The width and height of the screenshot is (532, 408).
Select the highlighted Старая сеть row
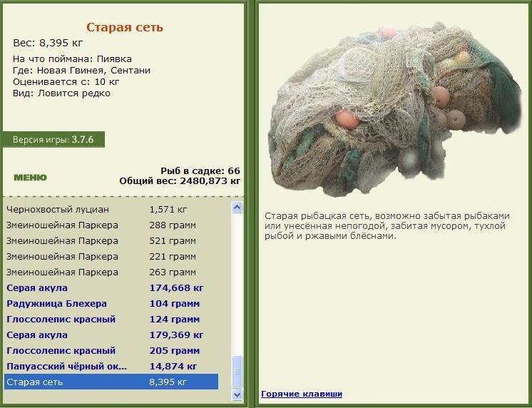click(x=111, y=382)
